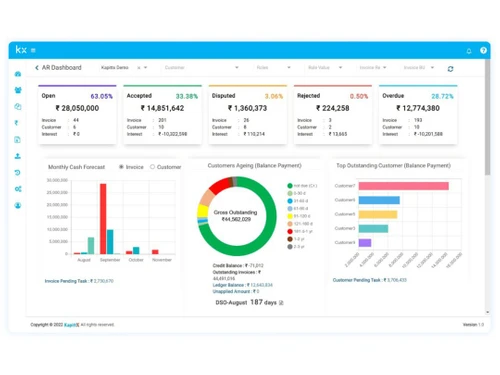Screen dimensions: 500x375
Task: Click the yellow donut segment
Action: point(203,211)
